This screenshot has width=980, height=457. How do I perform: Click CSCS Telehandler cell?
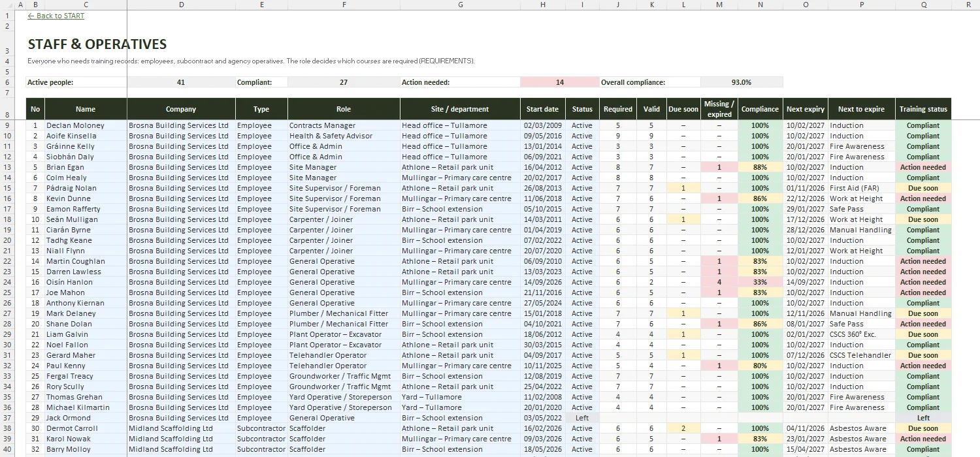click(862, 355)
